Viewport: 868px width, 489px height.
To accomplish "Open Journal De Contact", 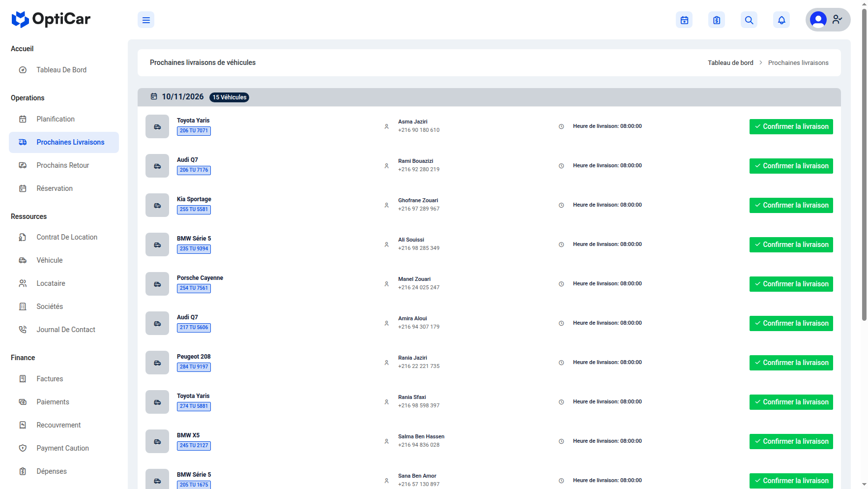I will point(64,330).
